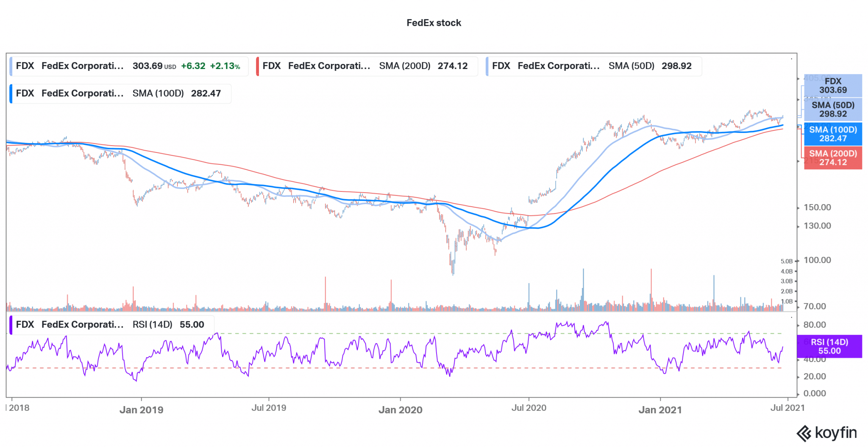Screen dimensions: 868x448
Task: Select the red color bar of SMA (200D) legend
Action: 258,66
